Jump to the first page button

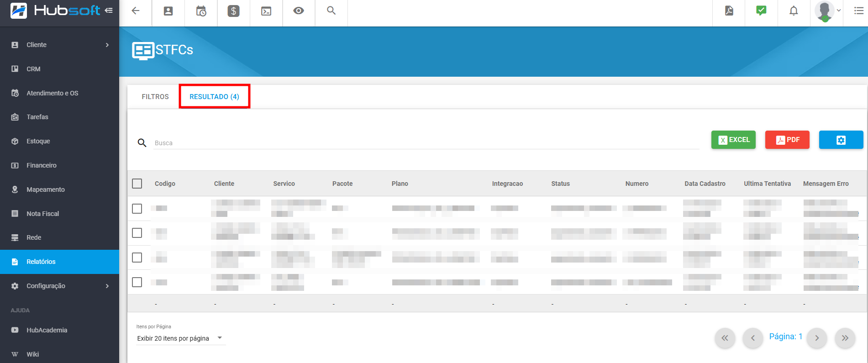click(725, 338)
